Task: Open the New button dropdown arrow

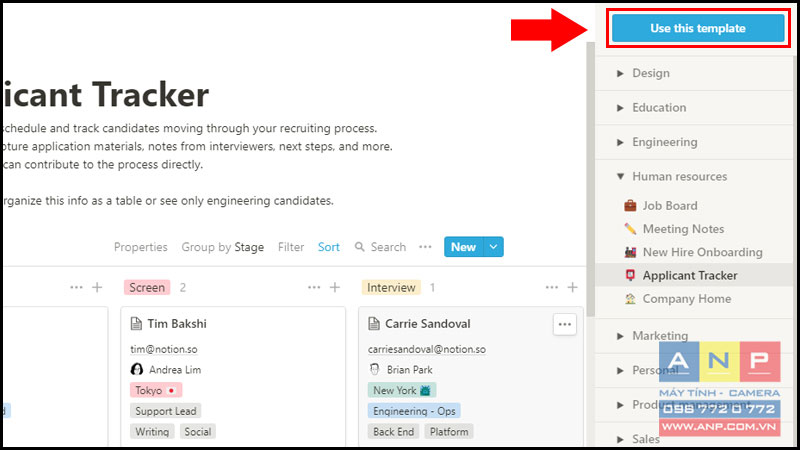Action: [x=493, y=247]
